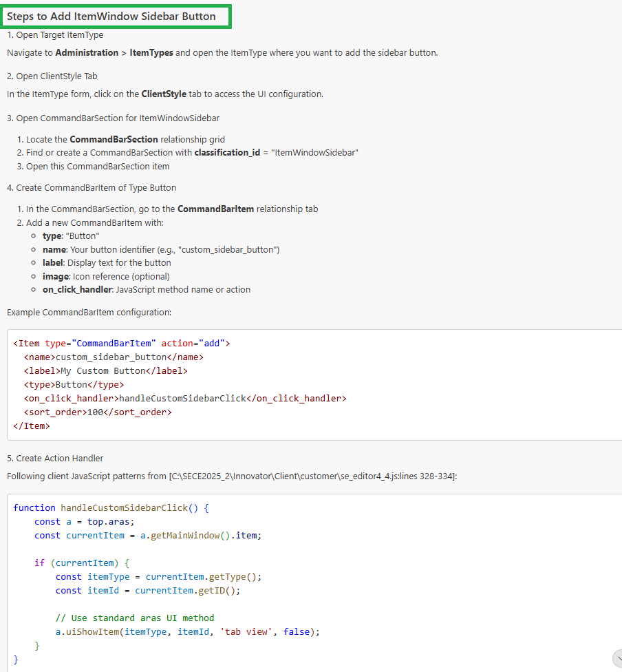Click the 'Example CommandBarItem configuration:' text
This screenshot has width=622, height=672.
click(89, 313)
